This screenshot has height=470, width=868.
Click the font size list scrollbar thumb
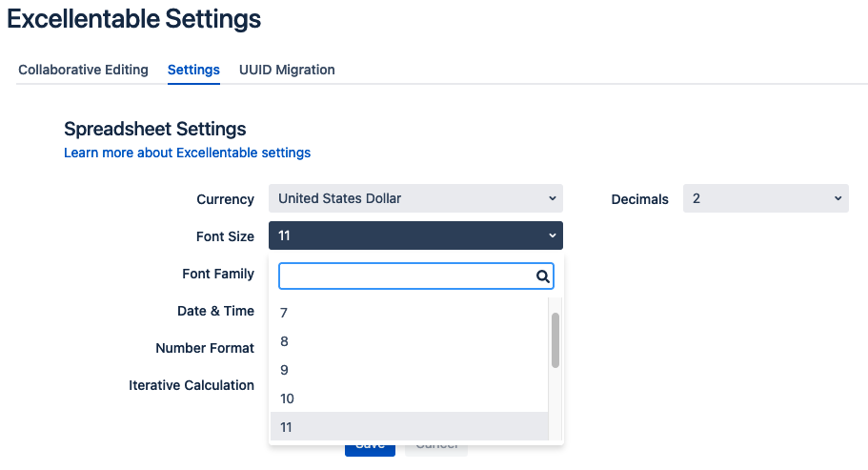[x=555, y=339]
